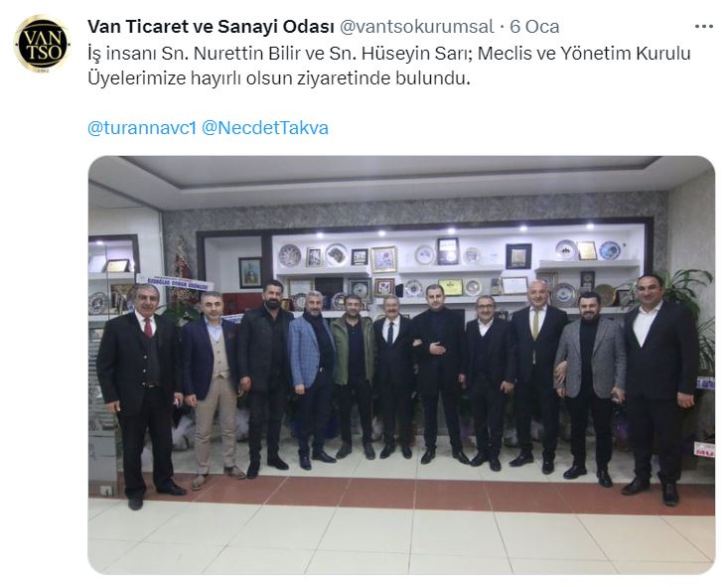This screenshot has height=587, width=728.
Task: Click the framed painting on the wall
Action: 250,272
